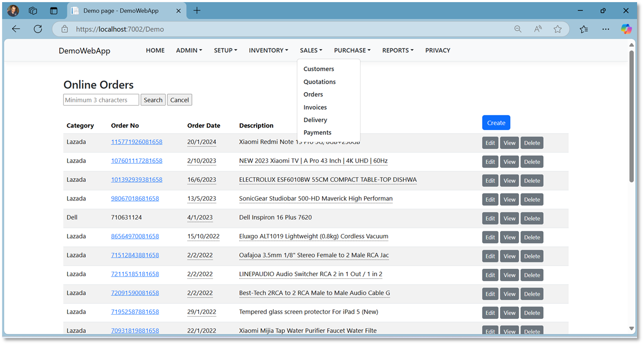Open the browser profile avatar
The height and width of the screenshot is (345, 644).
pyautogui.click(x=13, y=11)
